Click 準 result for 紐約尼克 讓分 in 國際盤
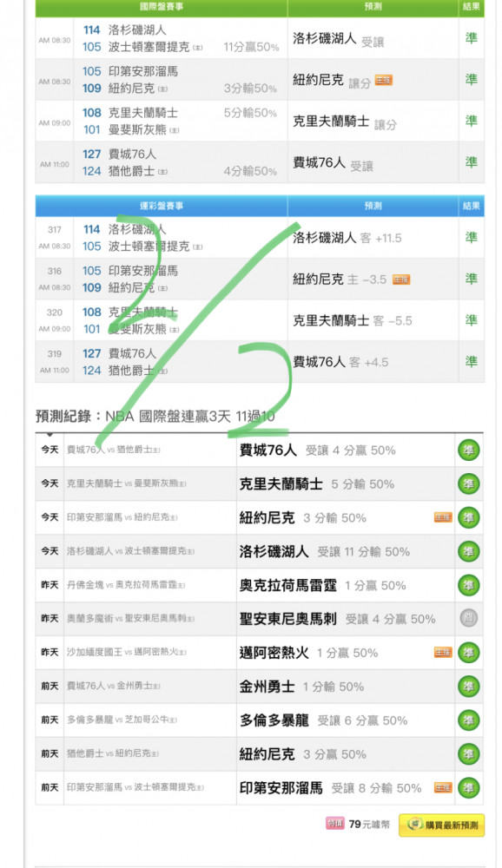Image resolution: width=502 pixels, height=868 pixels. (471, 79)
